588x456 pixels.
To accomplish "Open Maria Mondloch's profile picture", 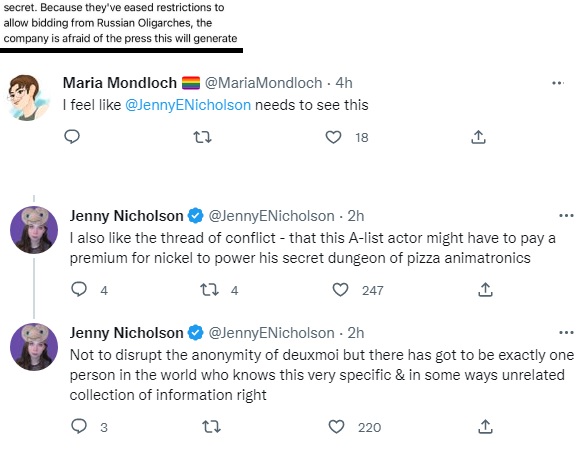I will 26,98.
